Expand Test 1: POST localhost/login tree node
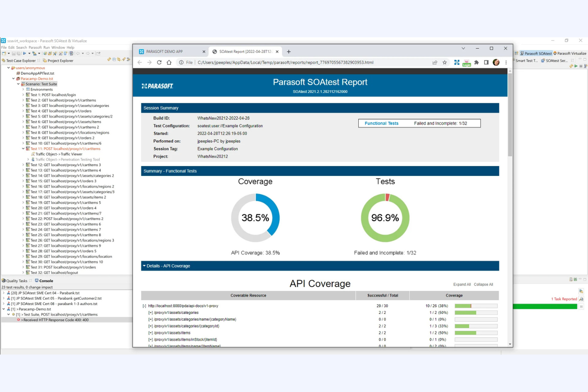The image size is (588, 392). [x=23, y=95]
